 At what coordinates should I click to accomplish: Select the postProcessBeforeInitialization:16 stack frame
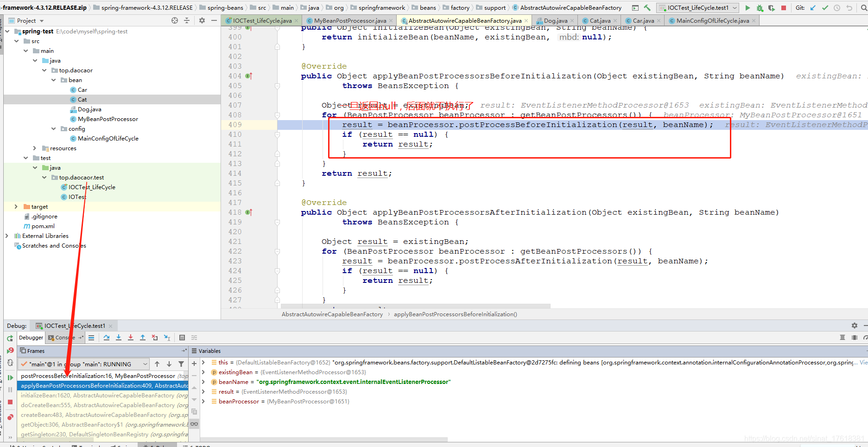click(x=103, y=376)
